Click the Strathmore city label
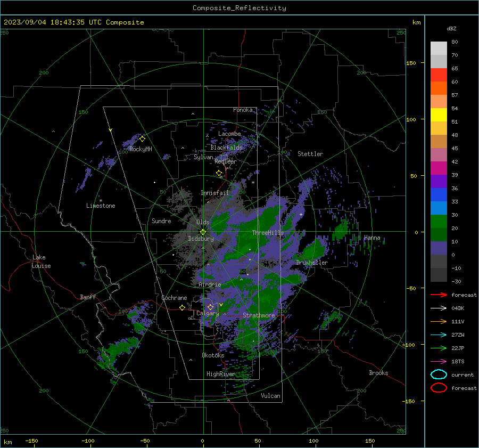 pyautogui.click(x=259, y=315)
